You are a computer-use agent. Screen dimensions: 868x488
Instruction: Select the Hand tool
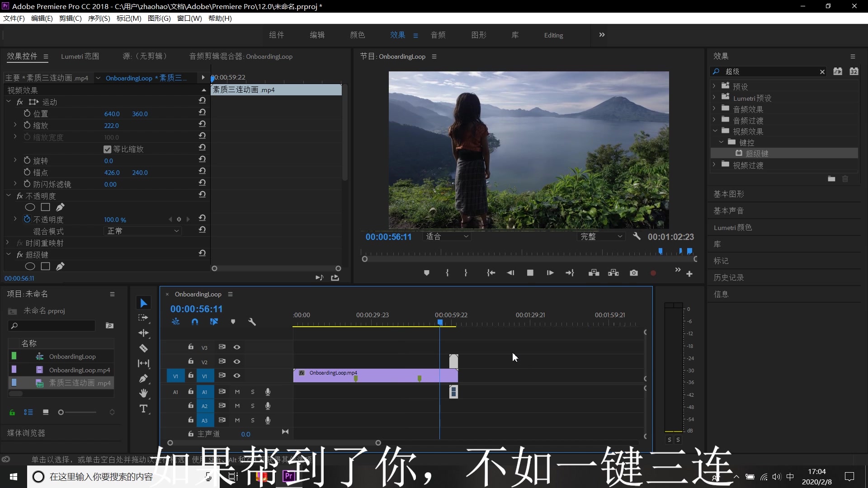[143, 394]
